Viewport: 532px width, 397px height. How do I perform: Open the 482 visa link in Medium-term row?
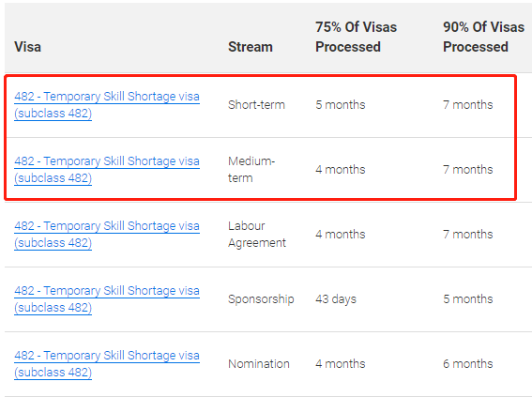tap(107, 170)
